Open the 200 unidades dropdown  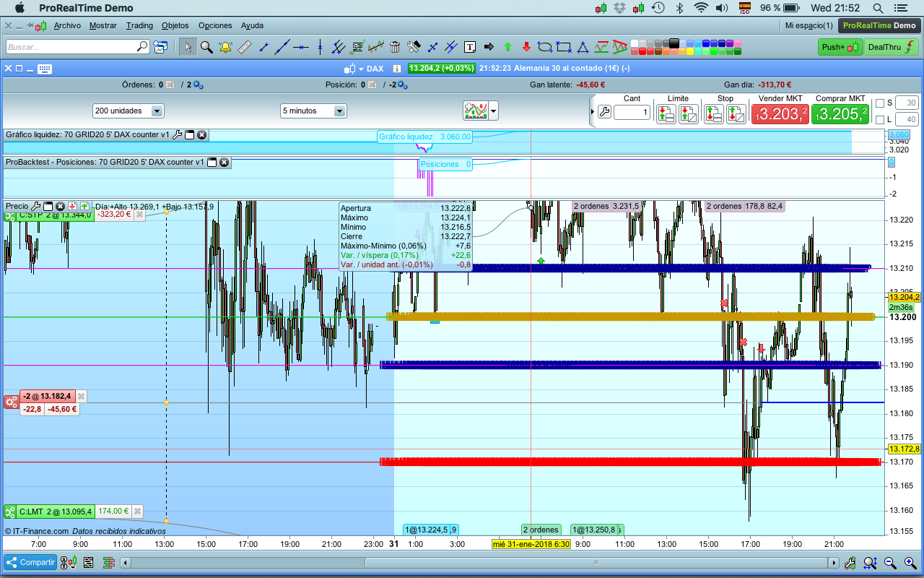click(157, 111)
